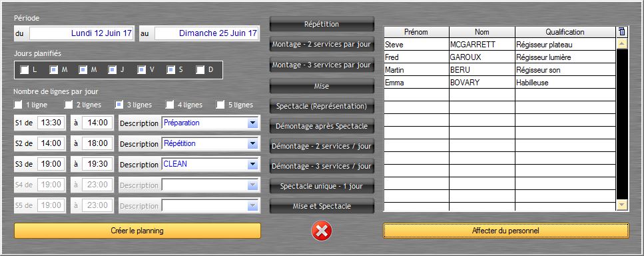Select the Régisseur son cell

coord(565,70)
